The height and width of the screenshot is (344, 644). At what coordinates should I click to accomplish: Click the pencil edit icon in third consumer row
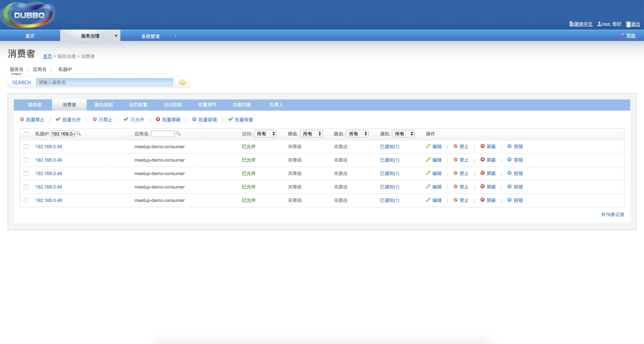click(428, 173)
